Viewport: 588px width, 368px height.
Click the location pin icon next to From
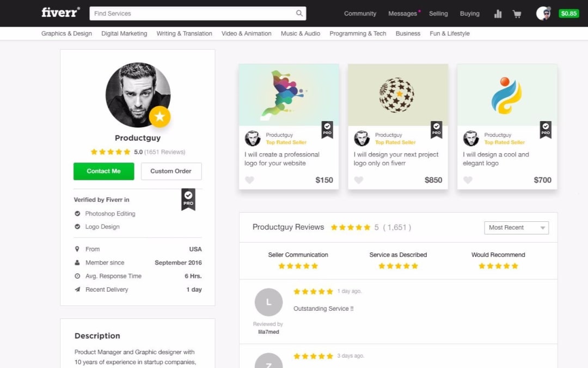pyautogui.click(x=78, y=249)
